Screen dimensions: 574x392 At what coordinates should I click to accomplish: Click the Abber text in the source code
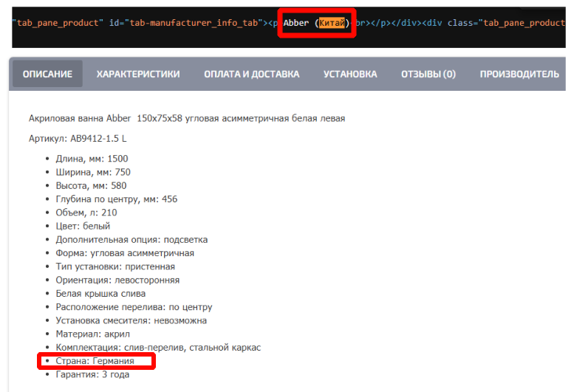coord(296,23)
